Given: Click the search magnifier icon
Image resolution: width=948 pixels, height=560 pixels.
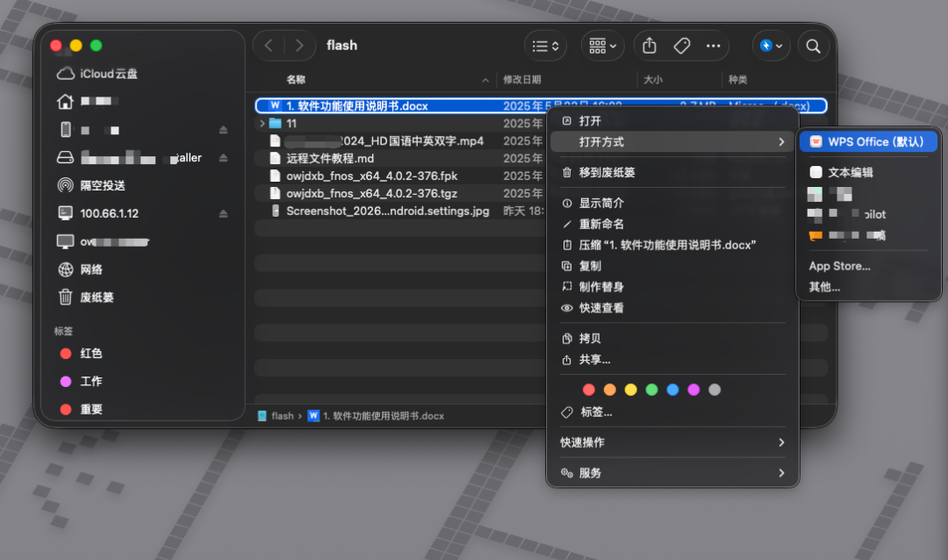Looking at the screenshot, I should (x=814, y=46).
